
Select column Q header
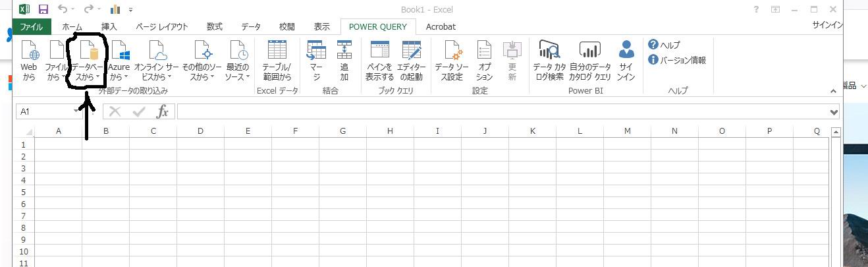(817, 131)
